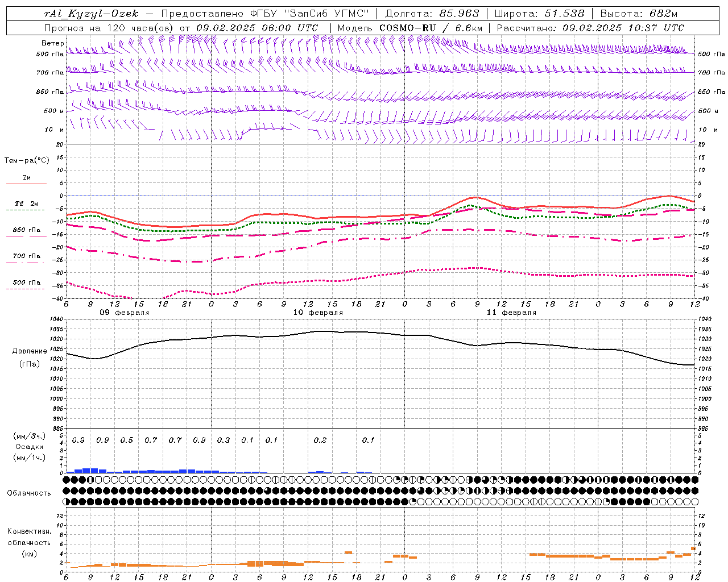Click the 'Тем-ра(°C)' temperature panel label

pyautogui.click(x=27, y=161)
